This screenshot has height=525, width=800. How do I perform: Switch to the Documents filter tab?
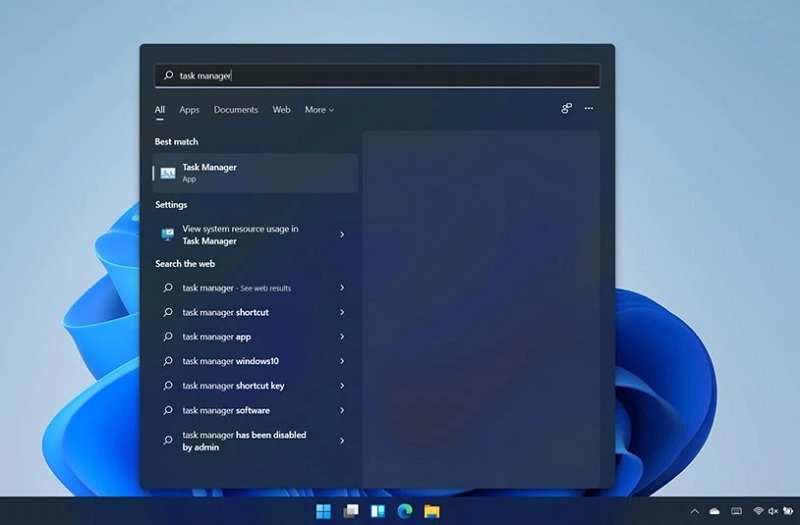coord(236,110)
